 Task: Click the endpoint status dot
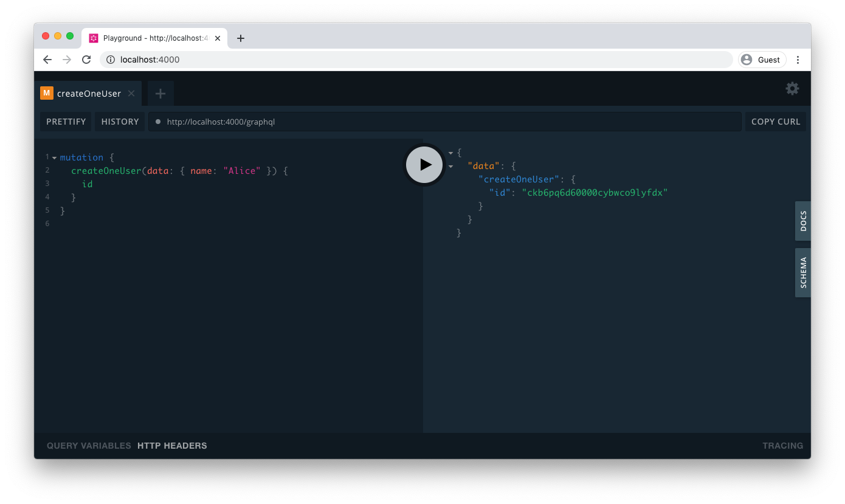158,122
